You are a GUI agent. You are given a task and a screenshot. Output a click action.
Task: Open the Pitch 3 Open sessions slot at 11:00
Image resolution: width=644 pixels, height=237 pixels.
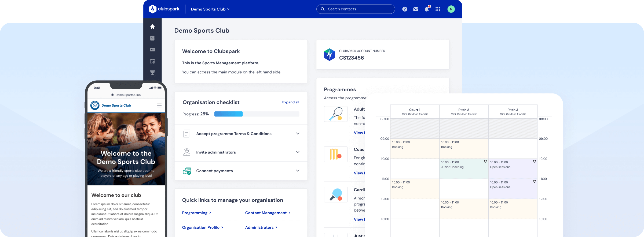[x=513, y=189]
